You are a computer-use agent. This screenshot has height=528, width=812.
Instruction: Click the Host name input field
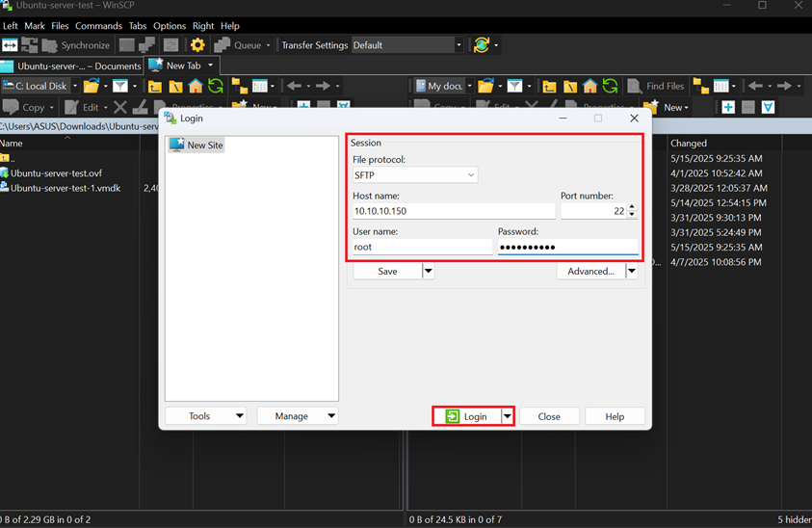click(x=453, y=211)
